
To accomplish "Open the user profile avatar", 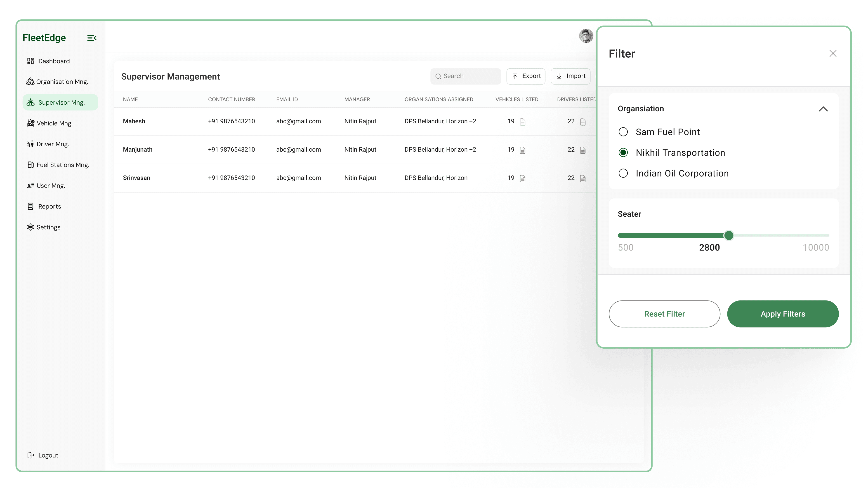I will pyautogui.click(x=586, y=36).
